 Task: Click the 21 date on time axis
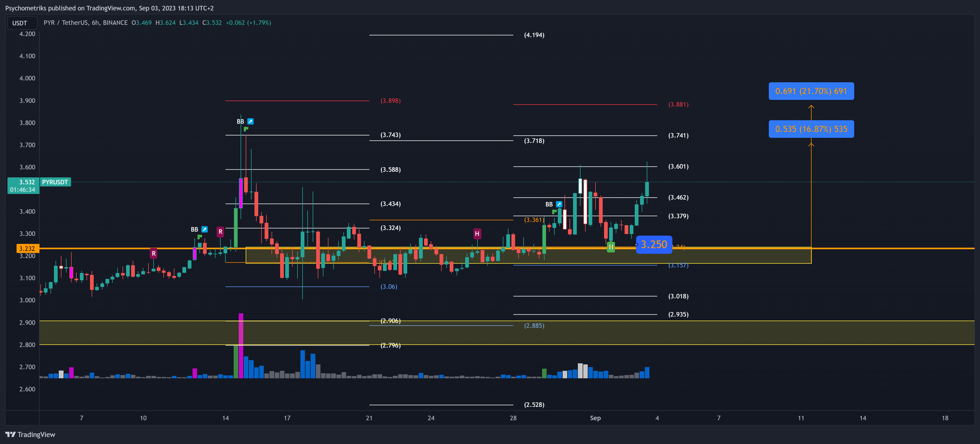click(x=369, y=418)
